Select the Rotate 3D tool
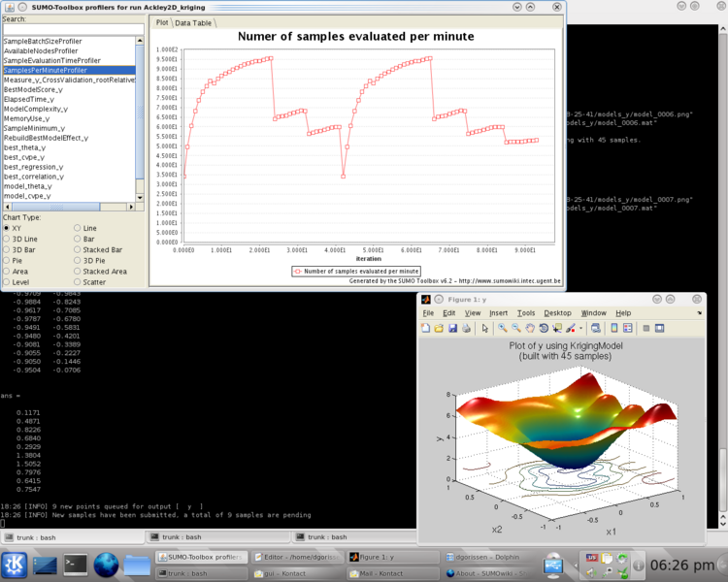The image size is (728, 582). click(x=544, y=328)
